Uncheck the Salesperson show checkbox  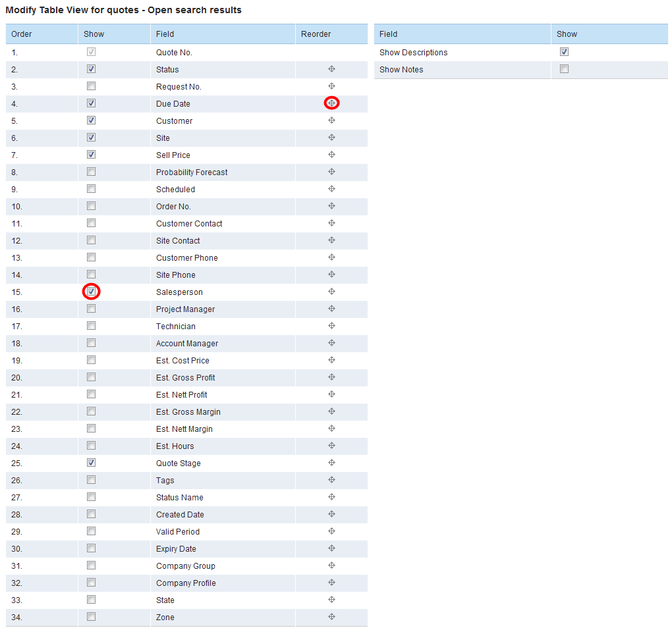(x=91, y=292)
